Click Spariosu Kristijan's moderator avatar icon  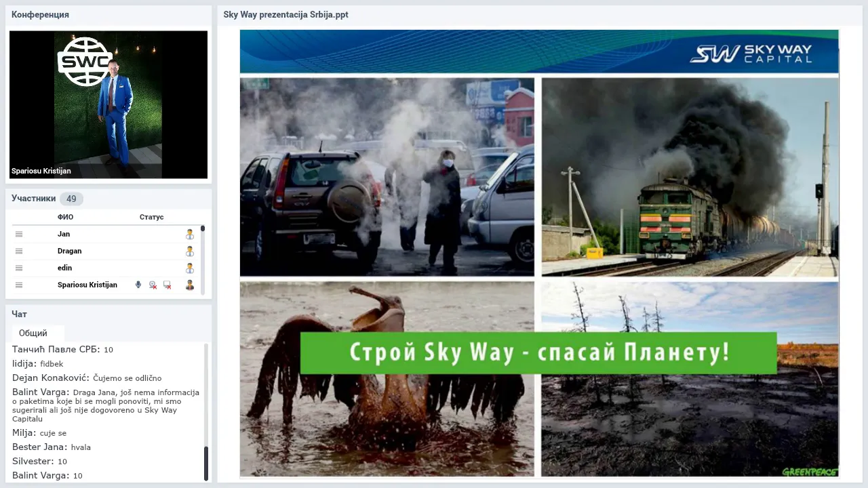point(190,285)
